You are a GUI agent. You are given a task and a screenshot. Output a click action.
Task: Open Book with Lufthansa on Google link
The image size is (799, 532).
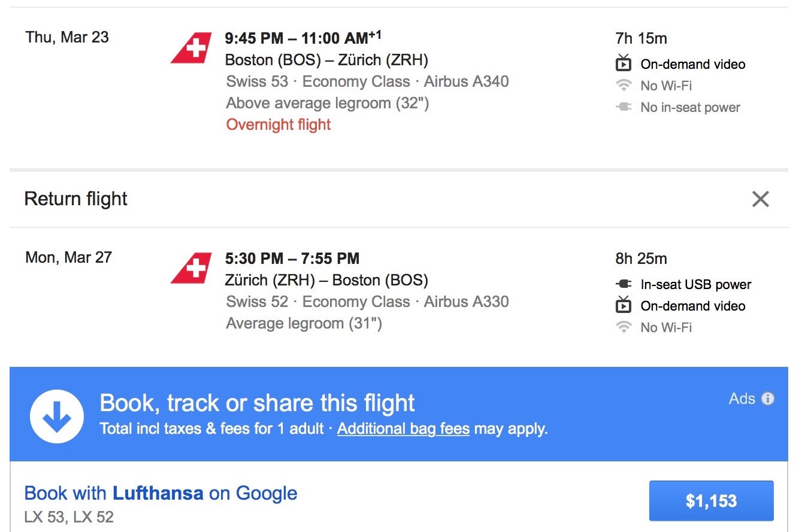point(161,494)
